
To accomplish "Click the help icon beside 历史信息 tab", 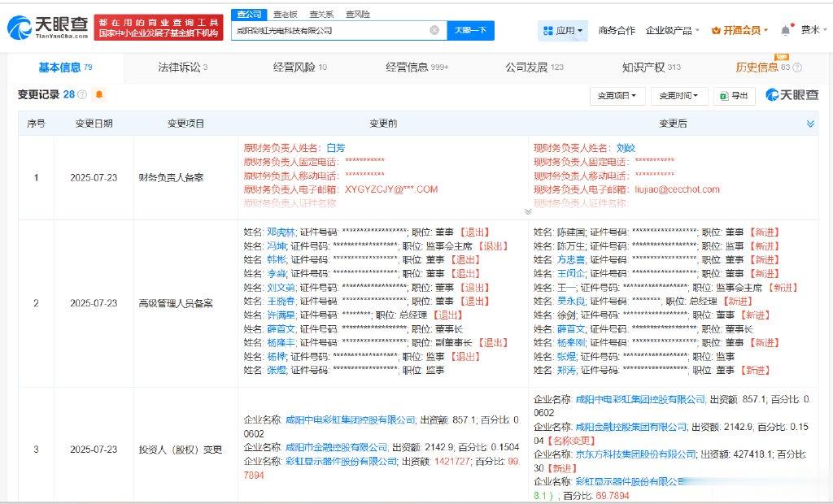I will [x=797, y=67].
